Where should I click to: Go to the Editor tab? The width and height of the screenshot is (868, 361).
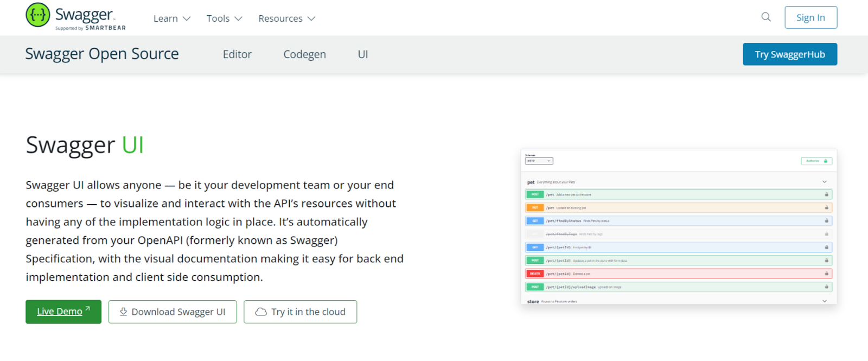pos(237,54)
